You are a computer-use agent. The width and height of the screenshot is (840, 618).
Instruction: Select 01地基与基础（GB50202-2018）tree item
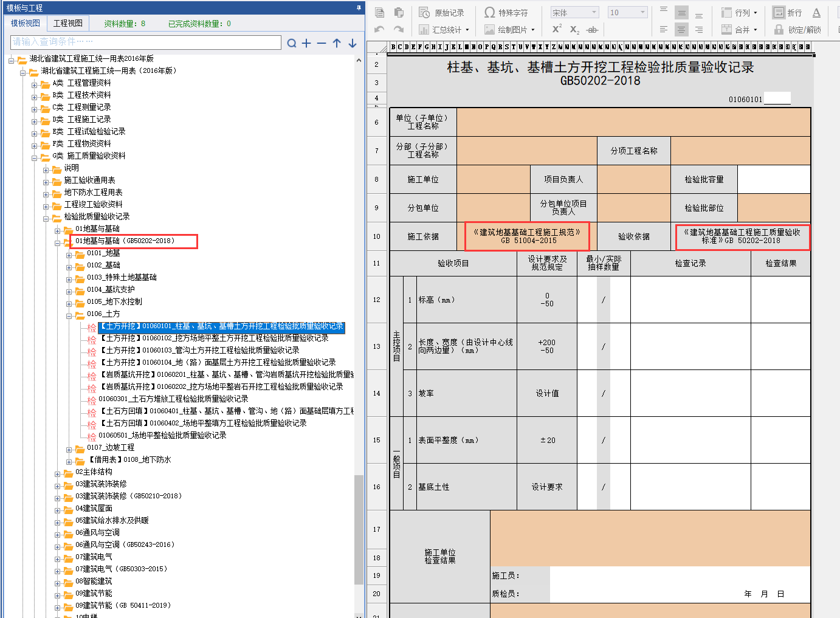click(x=125, y=241)
